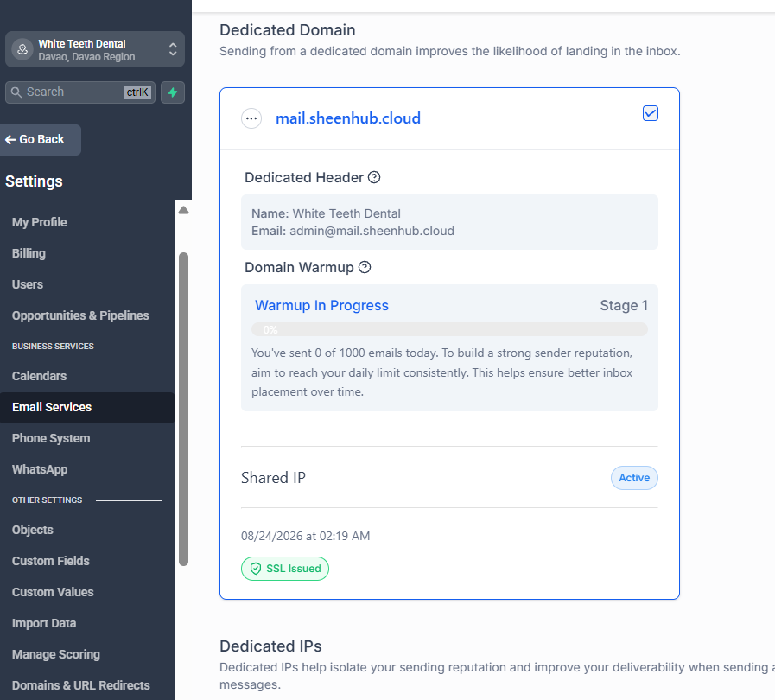Click the Domain Warmup help icon

coord(365,267)
